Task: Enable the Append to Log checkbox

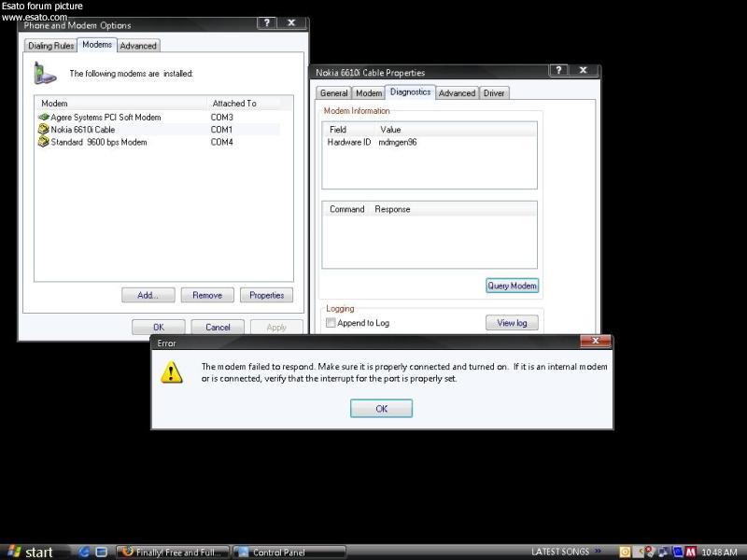Action: point(331,323)
